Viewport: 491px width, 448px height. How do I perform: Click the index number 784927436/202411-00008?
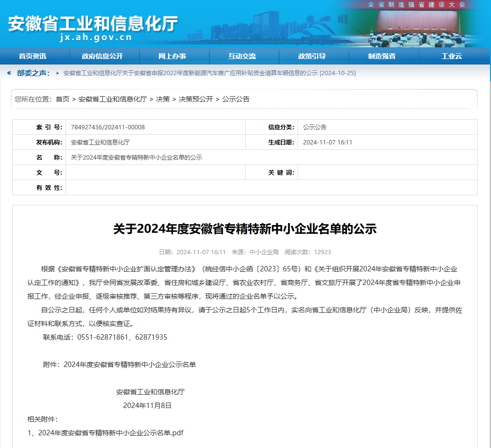coord(108,127)
